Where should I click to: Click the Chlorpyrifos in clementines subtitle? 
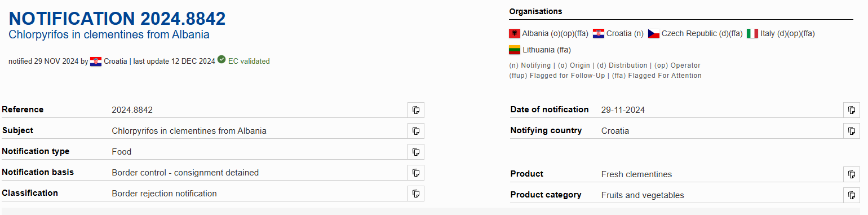109,35
